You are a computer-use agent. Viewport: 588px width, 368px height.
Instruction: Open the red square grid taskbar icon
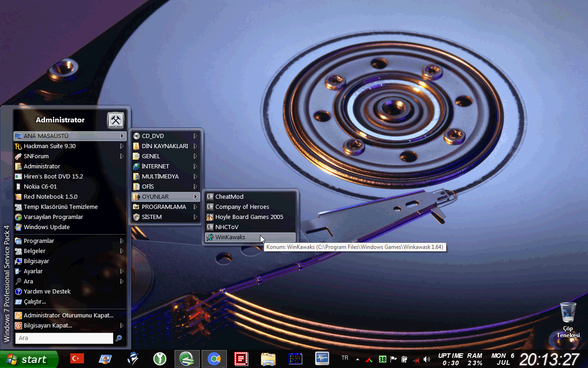(241, 359)
